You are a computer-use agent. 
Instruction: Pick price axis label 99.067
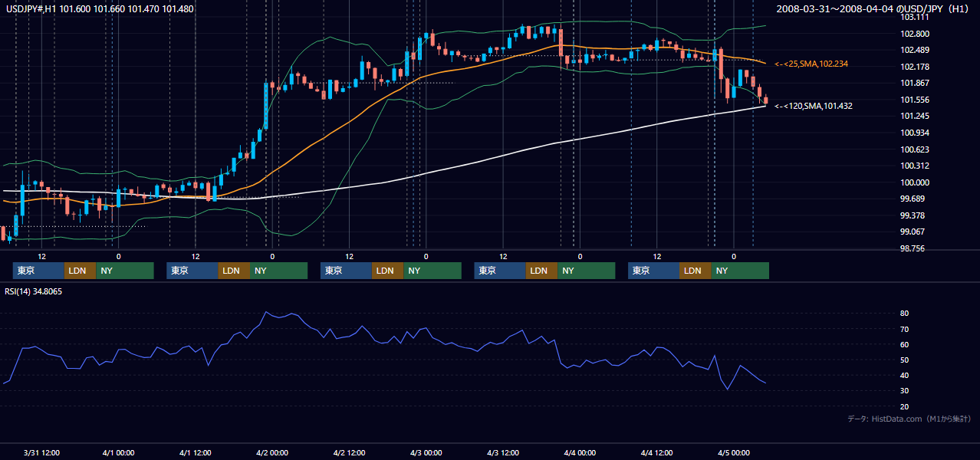click(x=913, y=232)
